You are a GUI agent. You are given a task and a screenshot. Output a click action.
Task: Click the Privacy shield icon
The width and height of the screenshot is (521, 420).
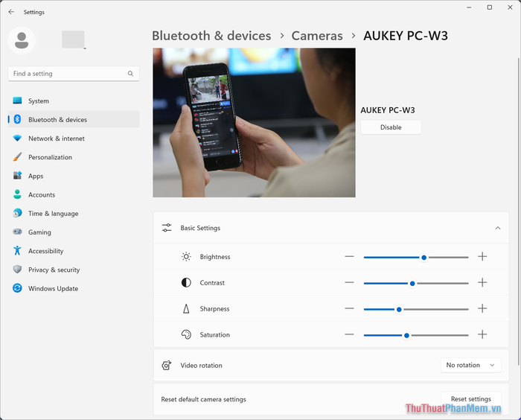[x=17, y=269]
